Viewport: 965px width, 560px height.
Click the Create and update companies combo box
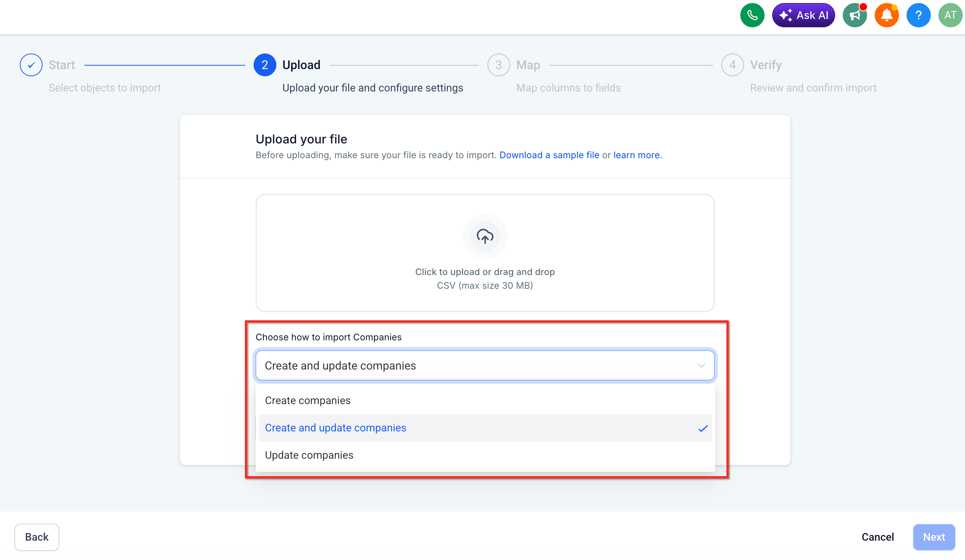coord(485,365)
